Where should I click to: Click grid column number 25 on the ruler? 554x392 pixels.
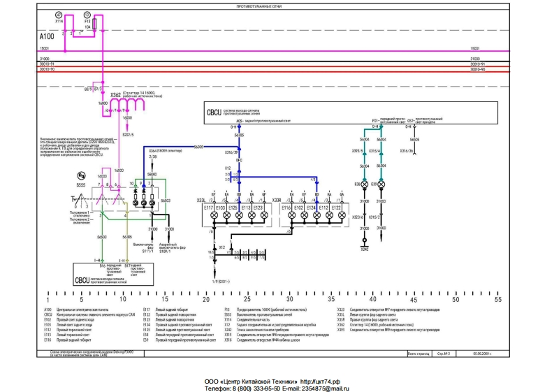tap(247, 298)
